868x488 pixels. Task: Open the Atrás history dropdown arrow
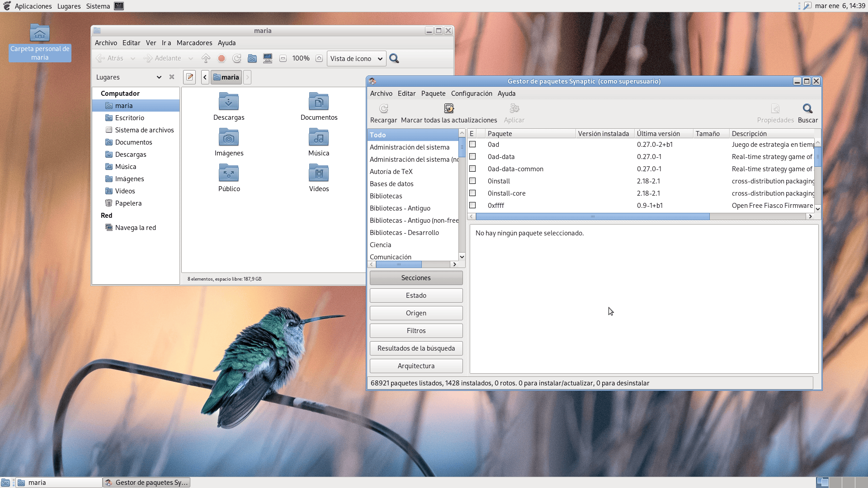click(133, 59)
